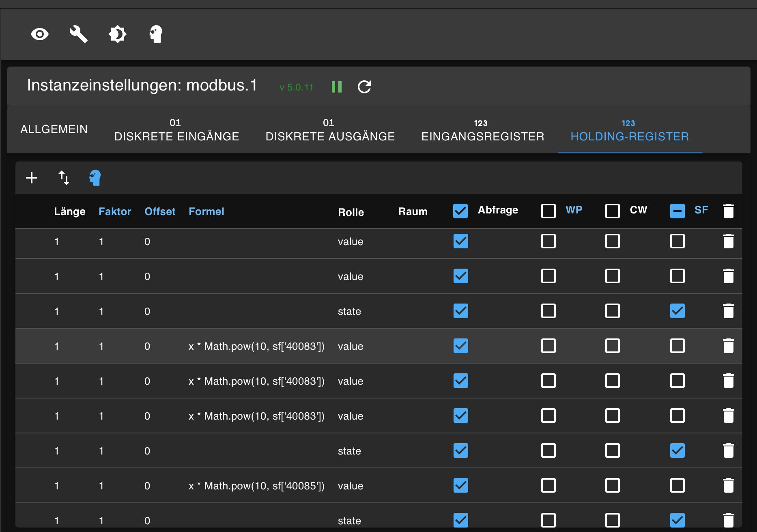
Task: Switch to Diskrete Eingänge tab
Action: pyautogui.click(x=176, y=129)
